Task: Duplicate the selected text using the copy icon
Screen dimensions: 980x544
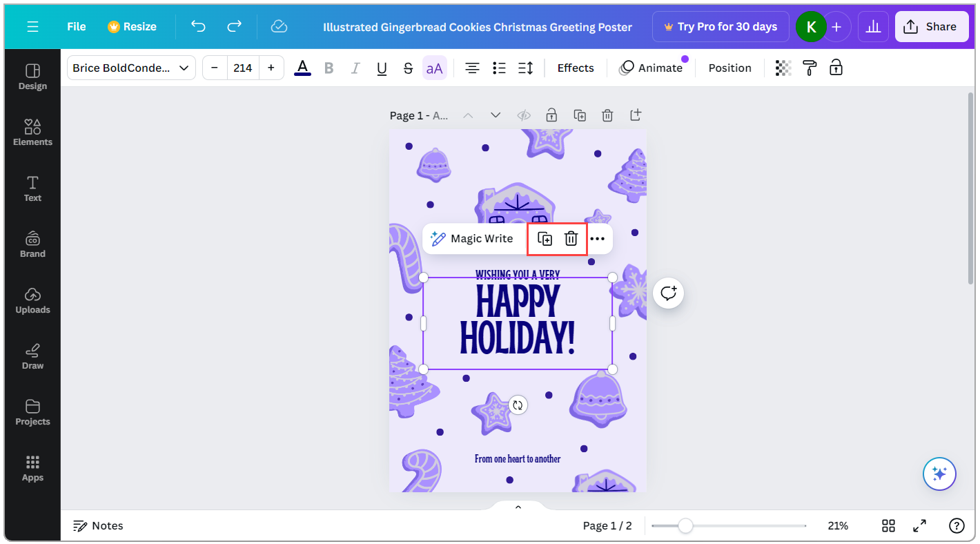Action: click(545, 238)
